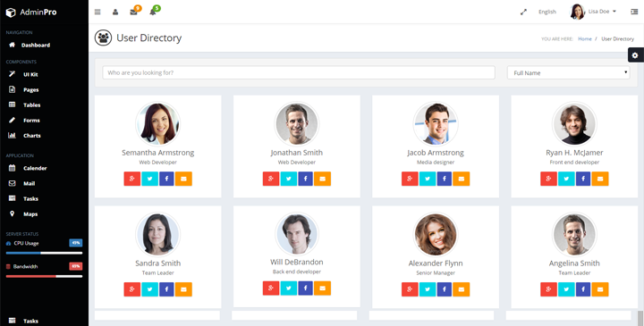The width and height of the screenshot is (644, 326).
Task: Click Alexander Flynn's Google Plus button
Action: [410, 289]
